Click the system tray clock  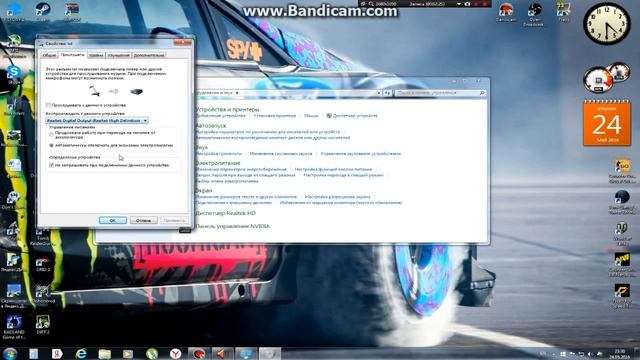tap(620, 353)
